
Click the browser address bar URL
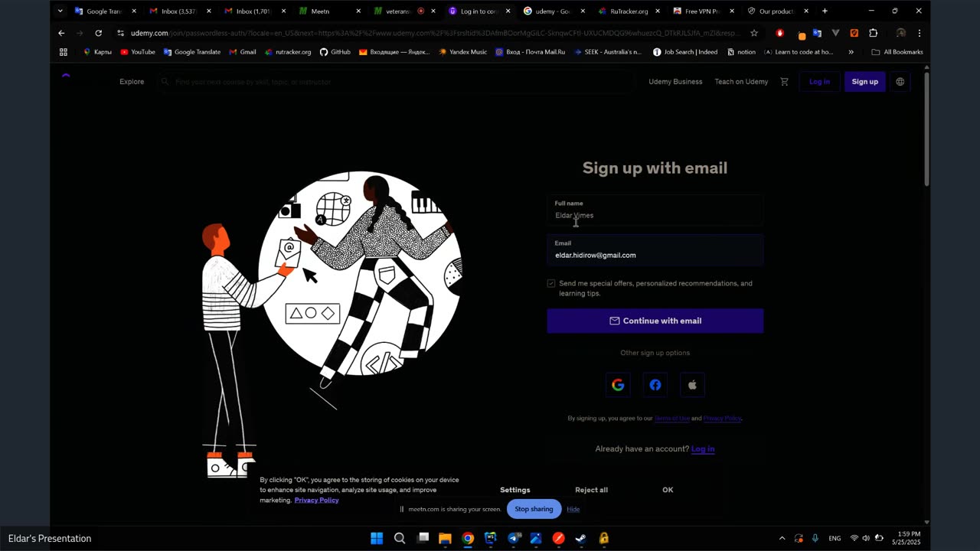tap(435, 33)
